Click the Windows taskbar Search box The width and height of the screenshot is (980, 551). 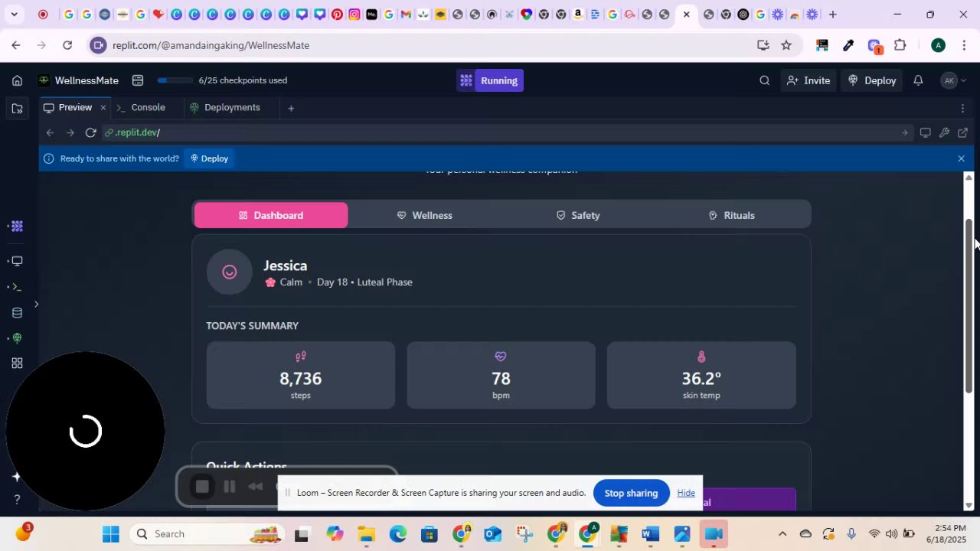(x=207, y=533)
